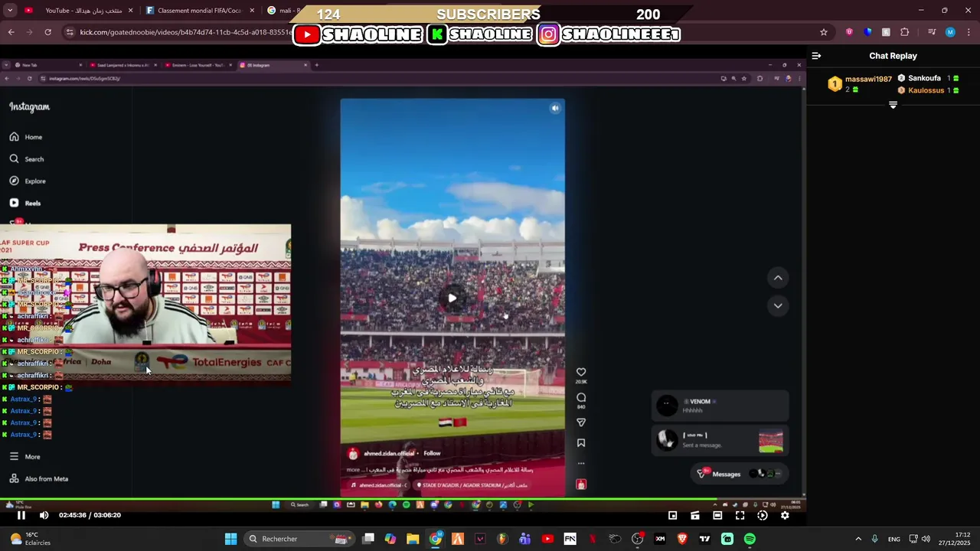980x551 pixels.
Task: Click Also from Meta link
Action: 38,479
